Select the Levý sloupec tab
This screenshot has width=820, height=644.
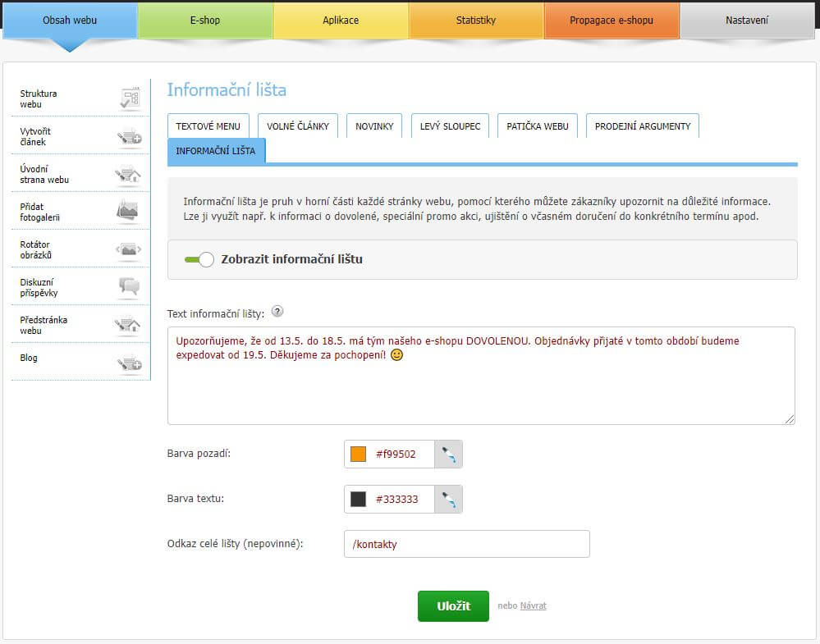click(x=450, y=126)
